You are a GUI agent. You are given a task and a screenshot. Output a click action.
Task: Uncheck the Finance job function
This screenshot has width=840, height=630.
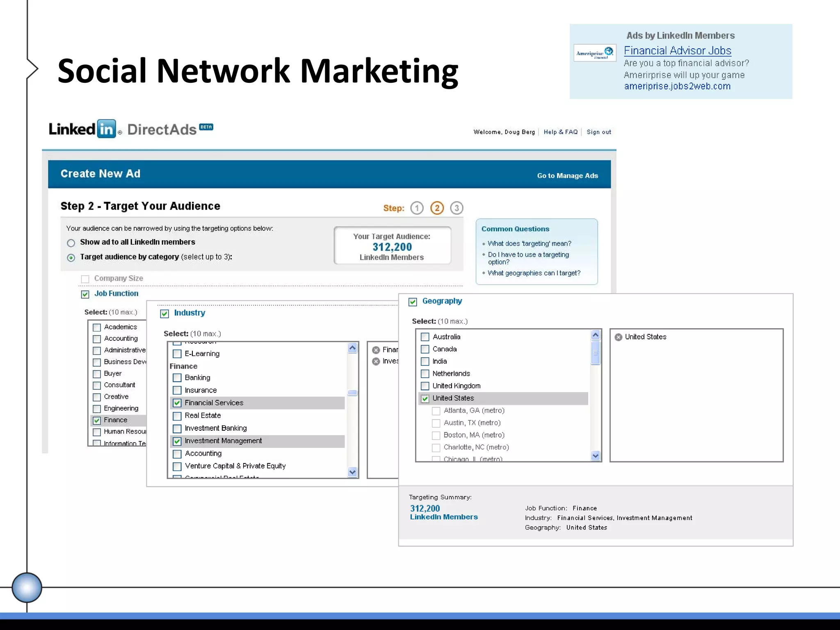tap(97, 420)
